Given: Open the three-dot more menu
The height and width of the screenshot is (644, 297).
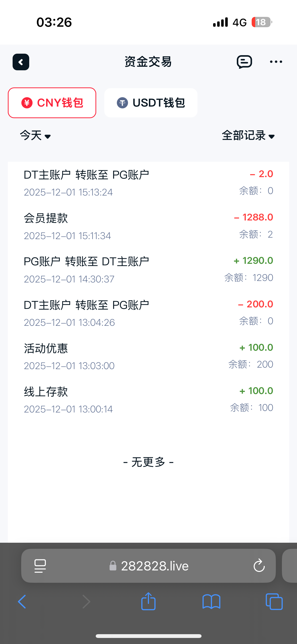Looking at the screenshot, I should (x=276, y=62).
